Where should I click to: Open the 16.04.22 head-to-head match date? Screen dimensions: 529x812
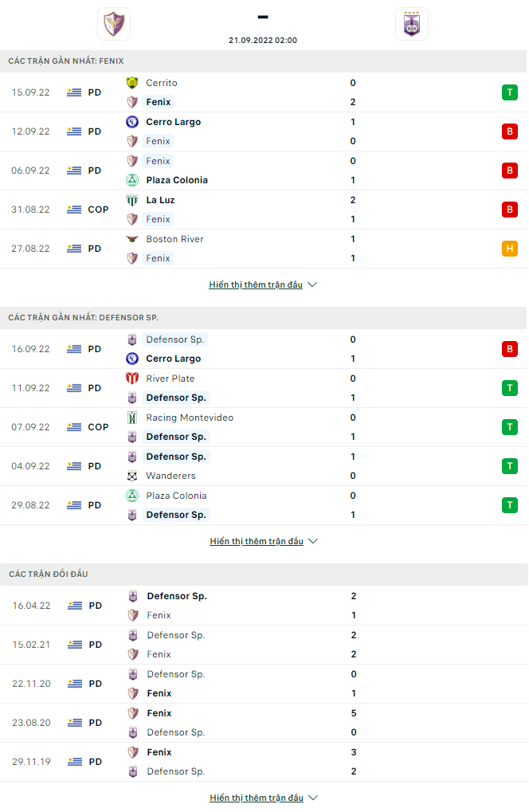[32, 606]
